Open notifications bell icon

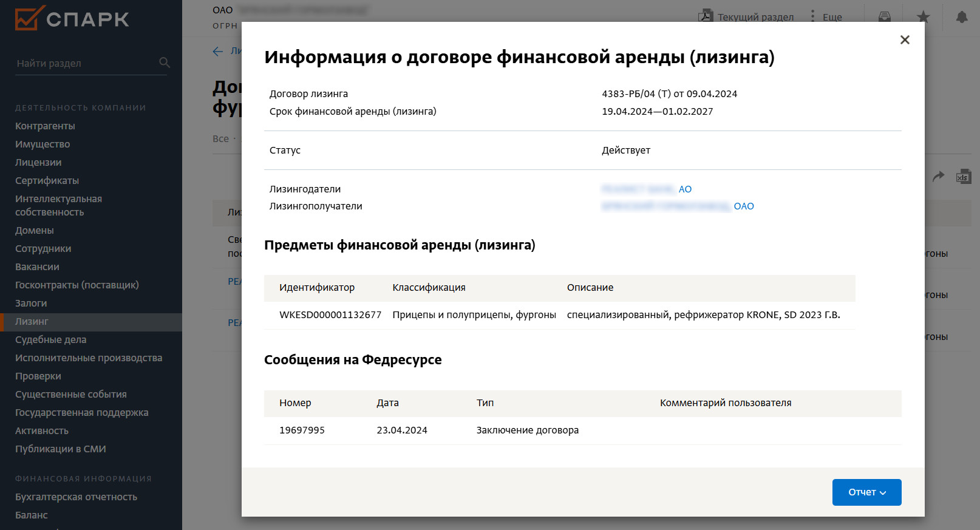(962, 17)
